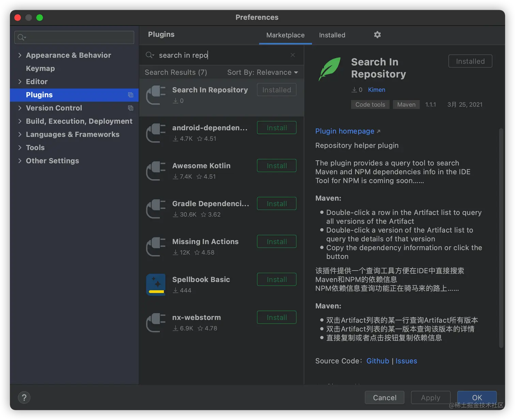
Task: Click the Code tools tag
Action: point(370,104)
